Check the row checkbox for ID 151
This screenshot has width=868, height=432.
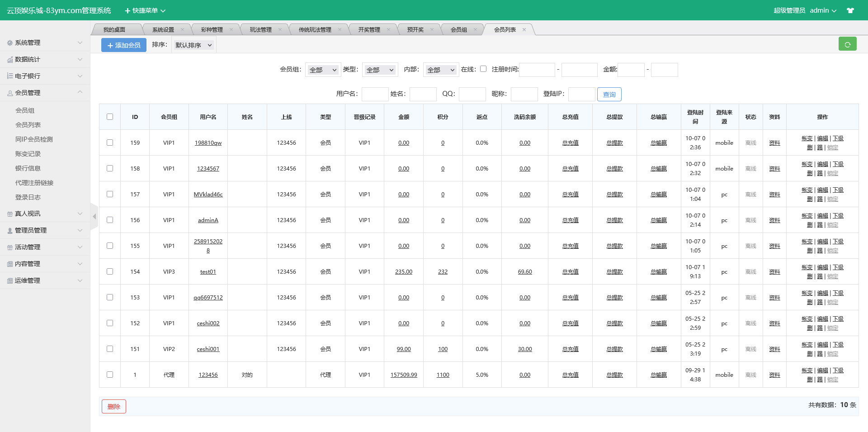click(110, 349)
